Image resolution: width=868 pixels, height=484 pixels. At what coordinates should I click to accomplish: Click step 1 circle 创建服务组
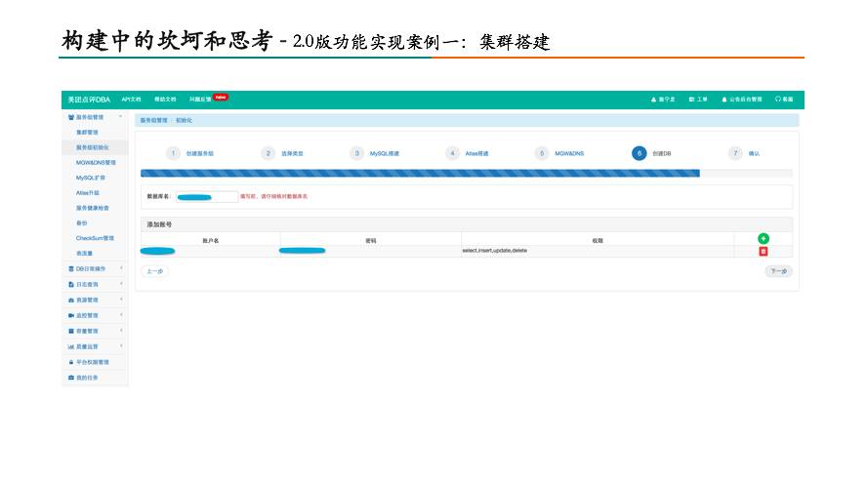coord(173,153)
